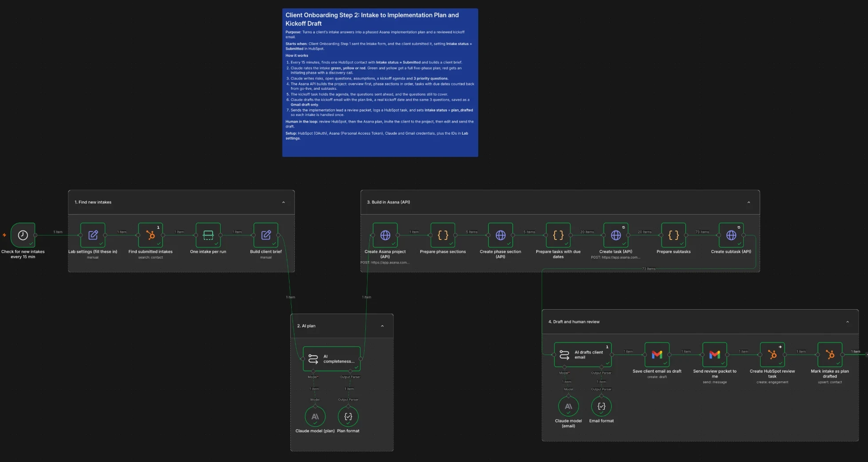The height and width of the screenshot is (462, 868).
Task: Open the Create subtask API node
Action: [731, 235]
